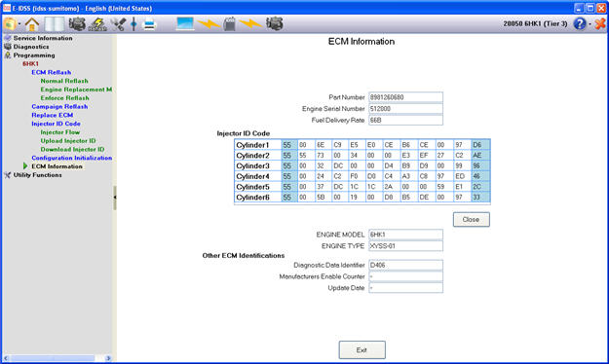This screenshot has width=609, height=364.
Task: Collapse the sidebar using the splitter handle
Action: pos(115,198)
